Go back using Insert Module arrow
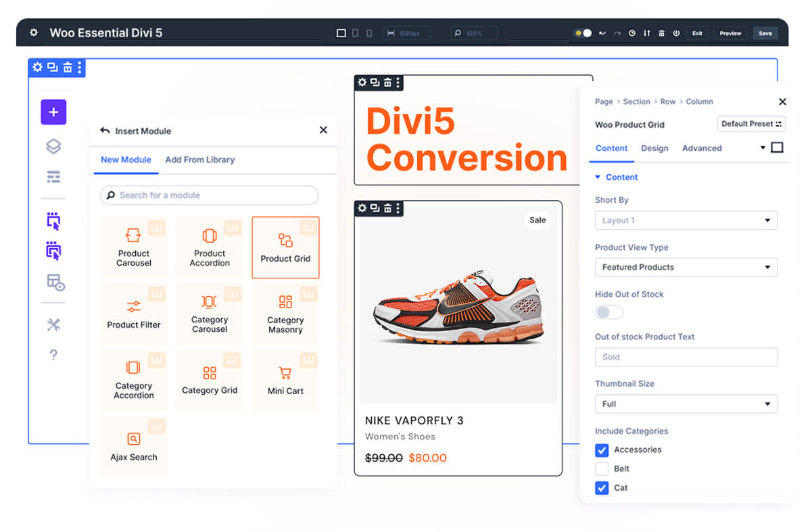The height and width of the screenshot is (532, 812). (x=105, y=130)
